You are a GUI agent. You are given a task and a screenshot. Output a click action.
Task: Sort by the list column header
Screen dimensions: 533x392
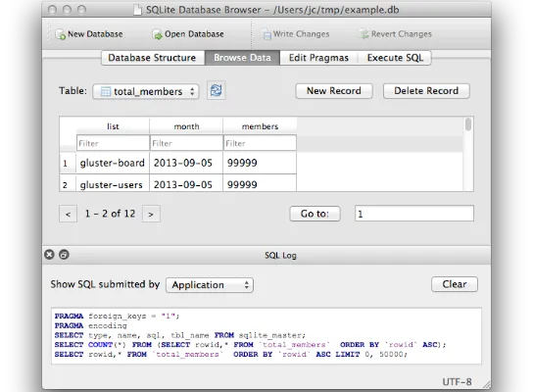pos(113,126)
